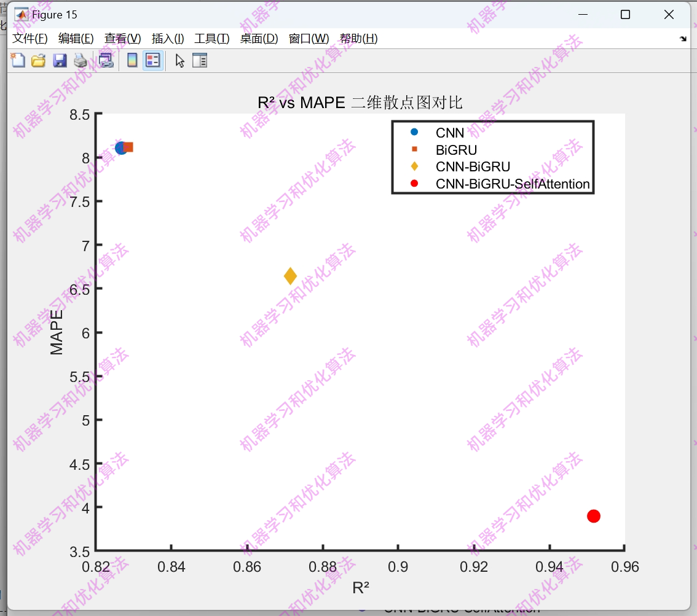Print Figure 15
Screen dimensions: 697x616
click(x=81, y=60)
